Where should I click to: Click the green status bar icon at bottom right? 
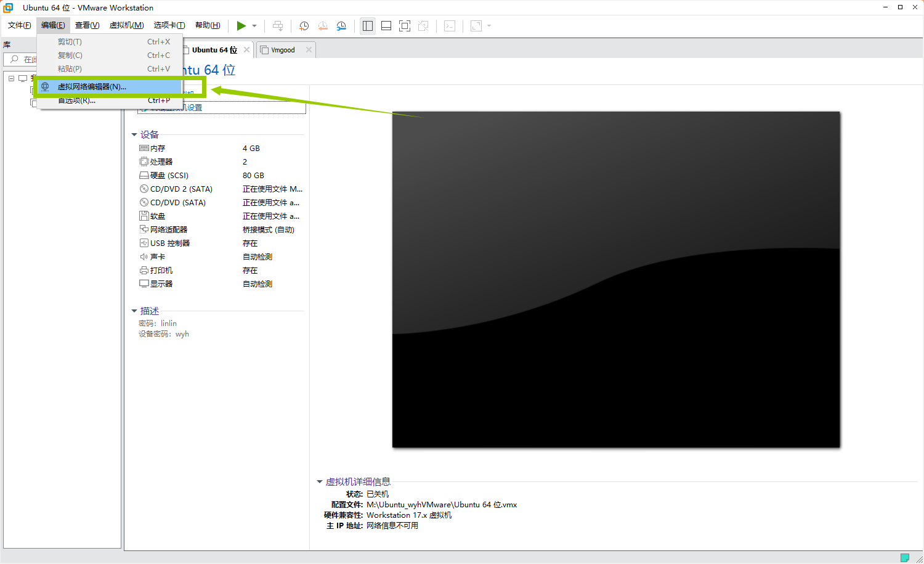(905, 558)
